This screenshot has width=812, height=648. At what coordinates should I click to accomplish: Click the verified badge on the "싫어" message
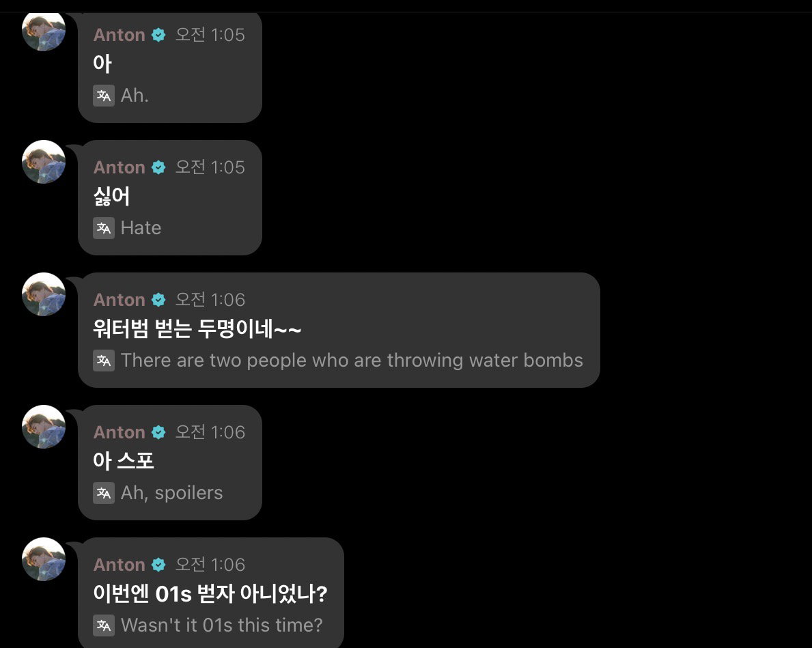pos(158,168)
